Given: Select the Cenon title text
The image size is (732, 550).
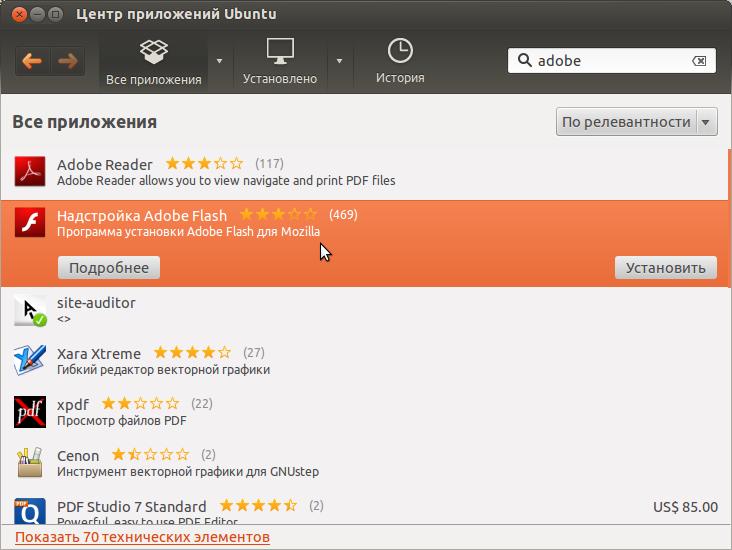Looking at the screenshot, I should [x=78, y=455].
